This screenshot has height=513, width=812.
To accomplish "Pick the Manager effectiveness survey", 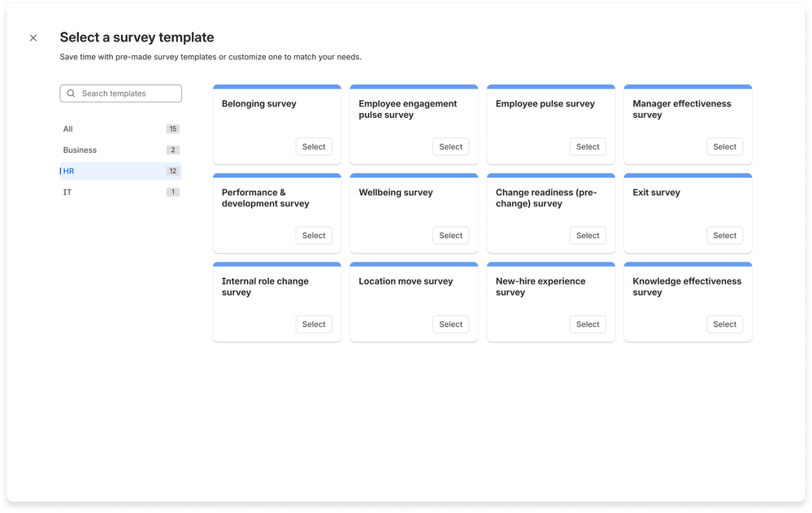I will click(x=724, y=146).
